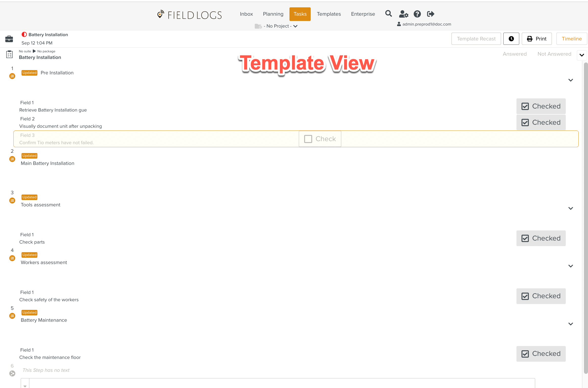Select the Tasks tab
The image size is (588, 388).
(x=300, y=14)
